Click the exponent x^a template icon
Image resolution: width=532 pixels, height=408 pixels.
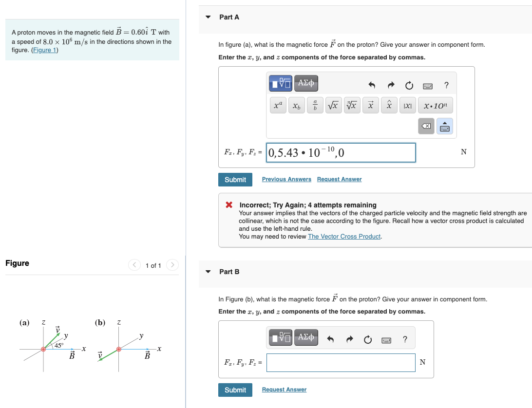coord(278,105)
